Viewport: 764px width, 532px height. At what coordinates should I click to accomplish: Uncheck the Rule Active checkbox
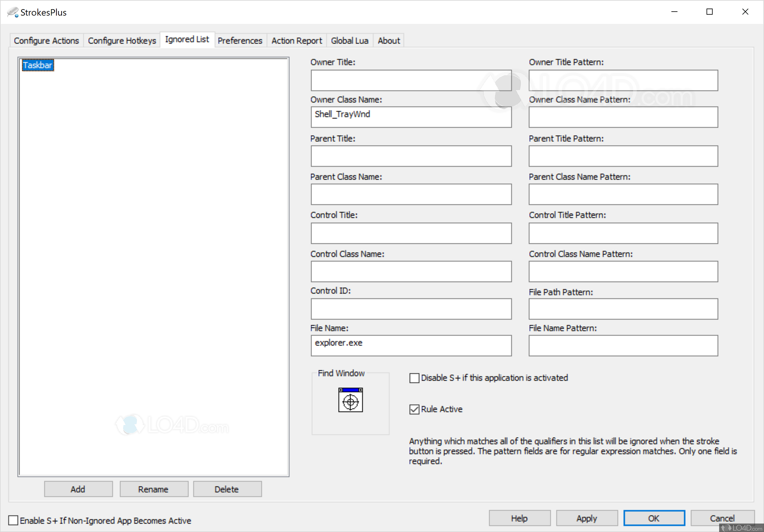(x=414, y=409)
